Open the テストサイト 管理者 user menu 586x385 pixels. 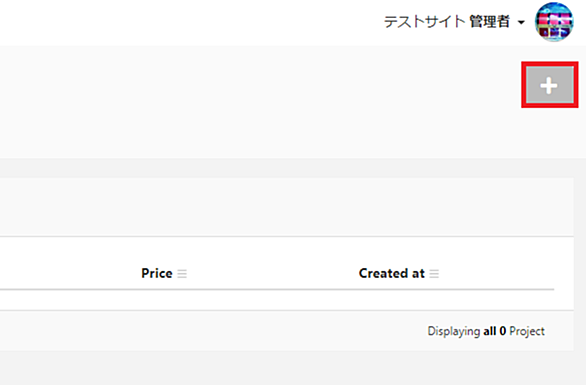point(454,22)
